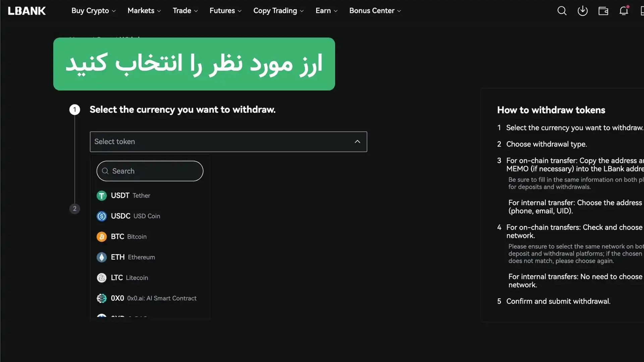Image resolution: width=644 pixels, height=362 pixels.
Task: Open the notifications bell icon
Action: click(x=624, y=11)
